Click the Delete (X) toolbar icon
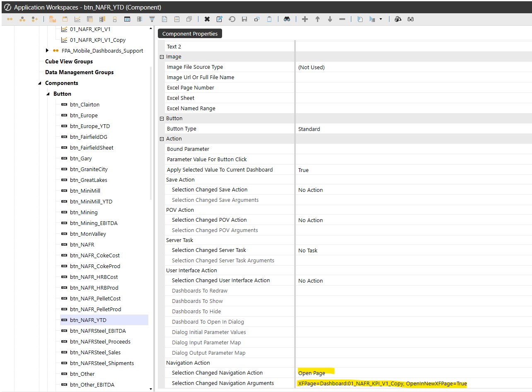Viewport: 532px width, 392px height. coord(207,19)
